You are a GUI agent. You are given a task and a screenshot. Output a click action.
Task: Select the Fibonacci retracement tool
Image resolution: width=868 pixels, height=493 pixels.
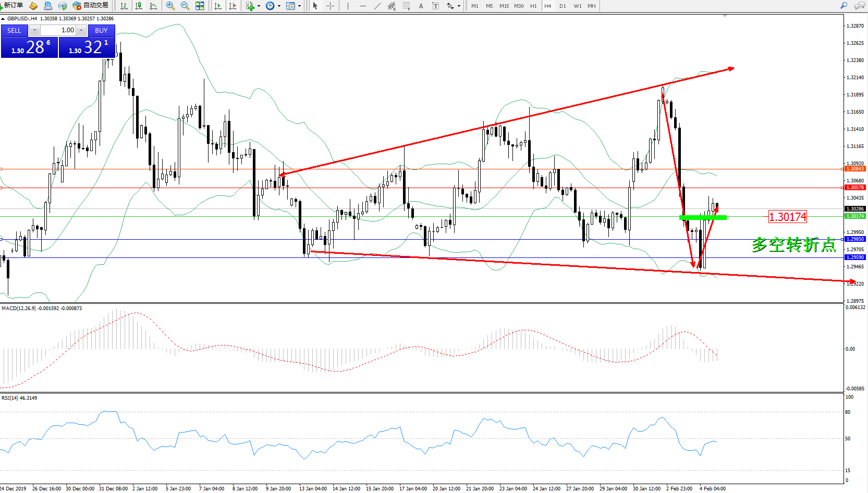click(x=407, y=6)
